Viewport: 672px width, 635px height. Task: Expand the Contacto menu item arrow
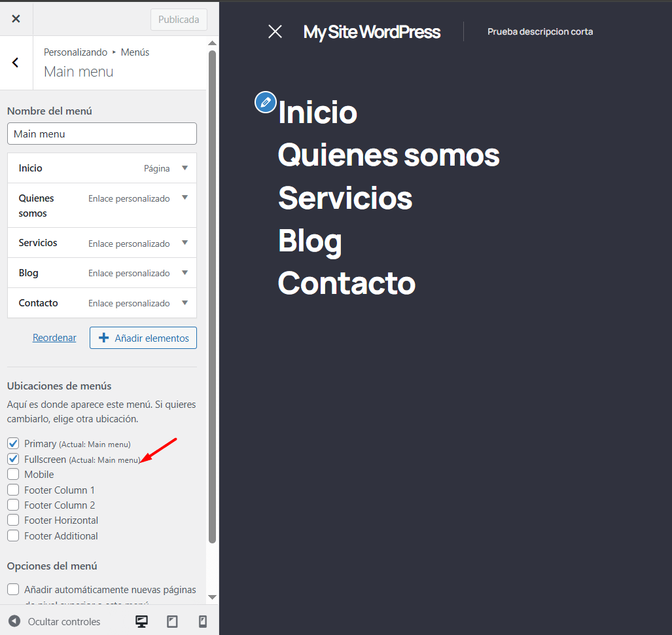(x=185, y=303)
